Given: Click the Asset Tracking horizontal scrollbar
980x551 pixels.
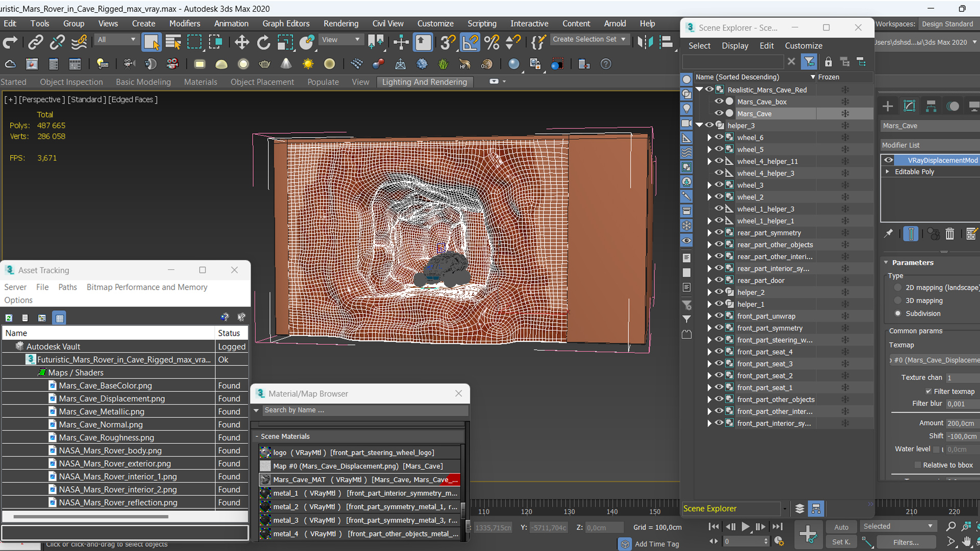Looking at the screenshot, I should tap(91, 517).
